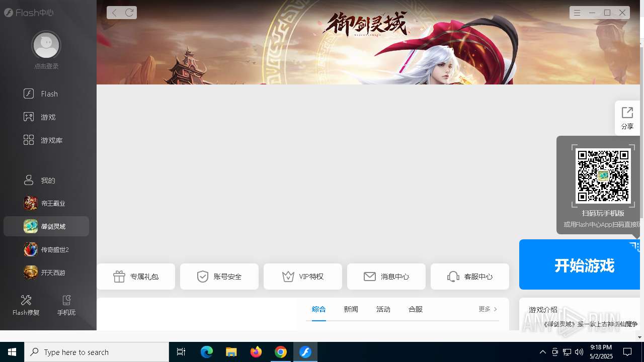Screen dimensions: 644x362
Task: Open the Flash修复 repair tool
Action: tap(26, 305)
